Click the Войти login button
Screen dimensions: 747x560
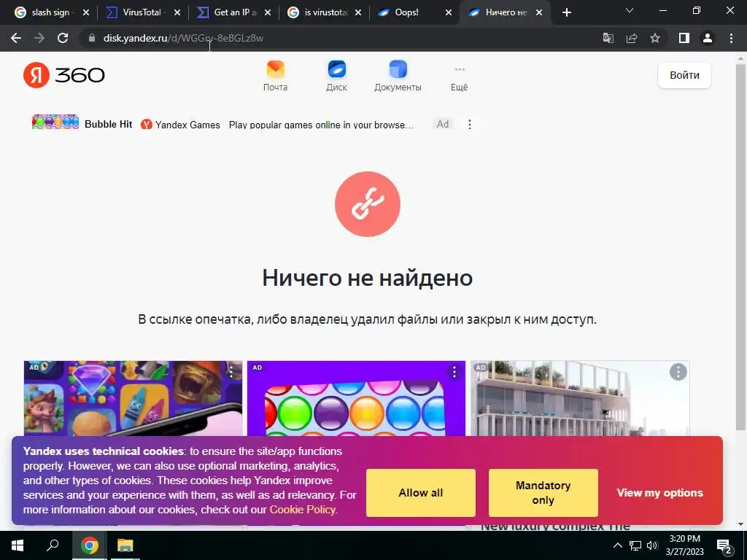[684, 75]
